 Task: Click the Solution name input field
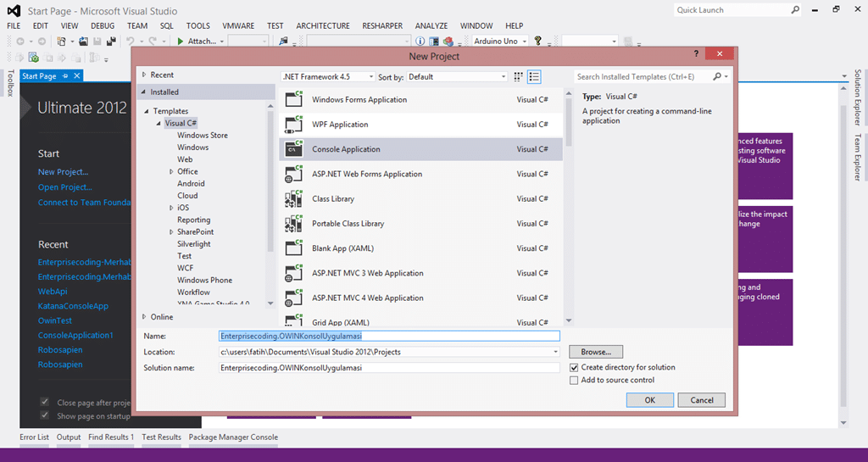[x=389, y=367]
